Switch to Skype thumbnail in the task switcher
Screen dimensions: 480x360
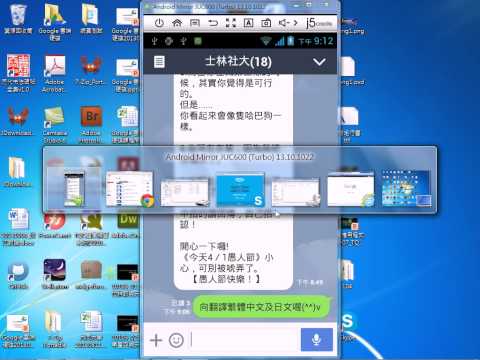point(240,190)
